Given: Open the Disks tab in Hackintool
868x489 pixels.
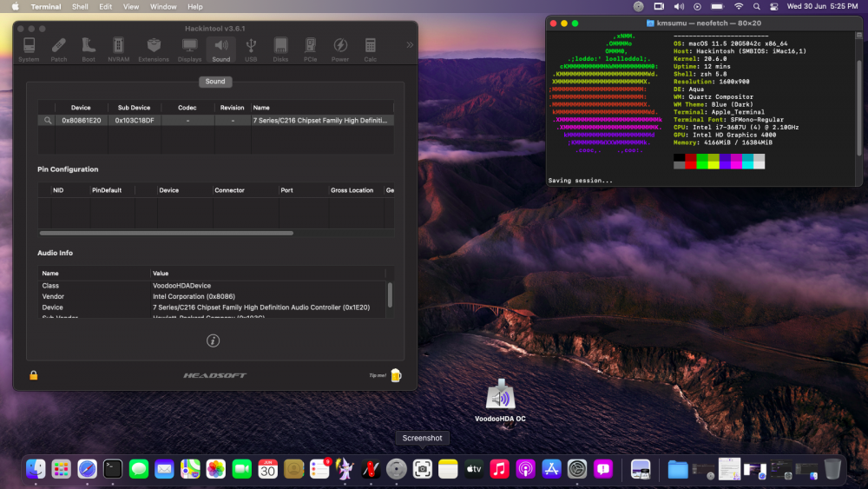Looking at the screenshot, I should tap(280, 50).
